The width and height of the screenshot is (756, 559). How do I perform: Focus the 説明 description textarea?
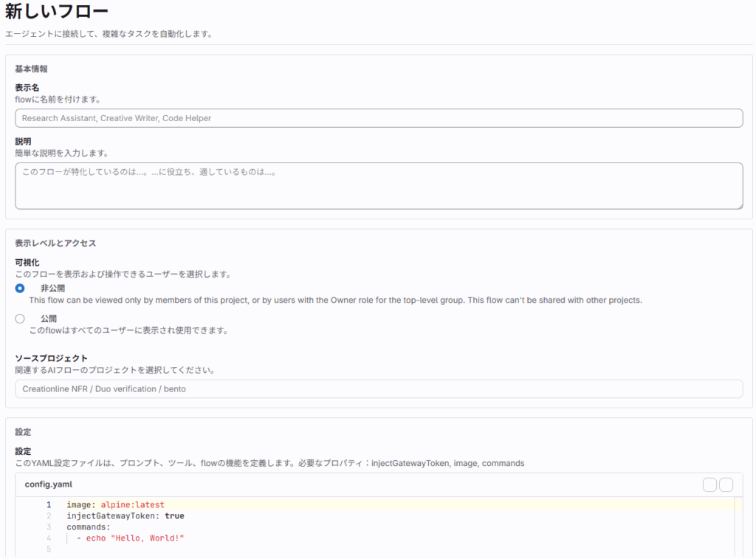(x=378, y=185)
